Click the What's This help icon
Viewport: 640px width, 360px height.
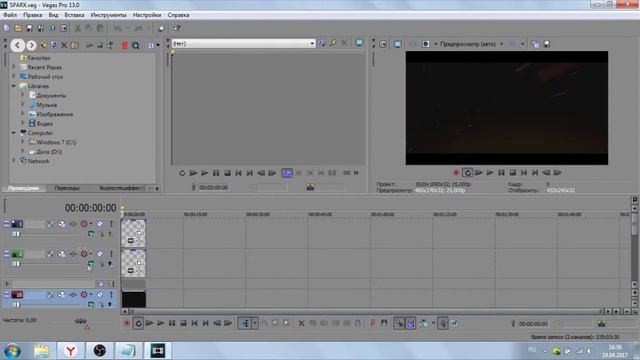point(177,28)
